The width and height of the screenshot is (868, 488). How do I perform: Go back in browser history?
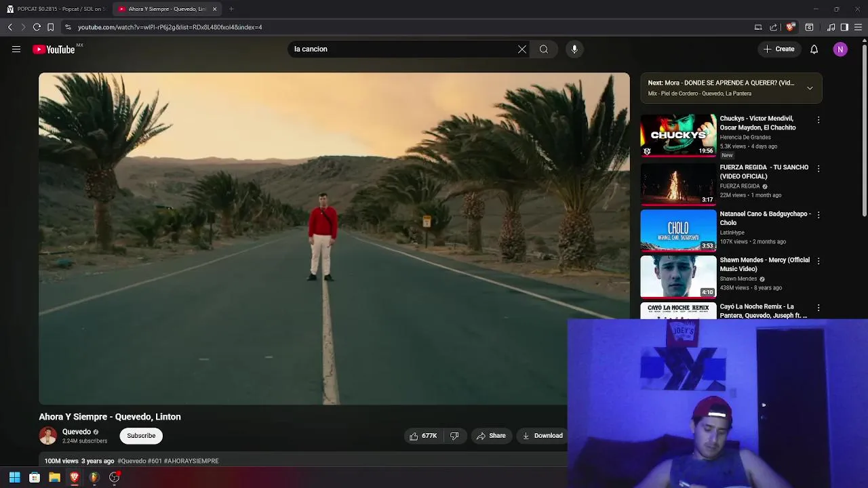[x=10, y=27]
